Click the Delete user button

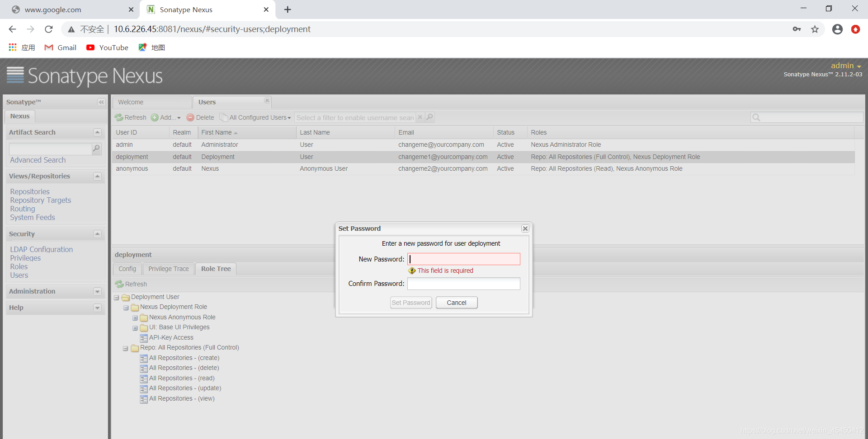coord(200,117)
